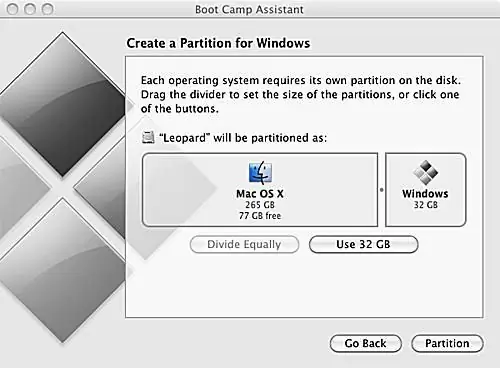The width and height of the screenshot is (500, 368).
Task: Click the bottom Boot Camp diamond graphic
Action: tap(63, 270)
